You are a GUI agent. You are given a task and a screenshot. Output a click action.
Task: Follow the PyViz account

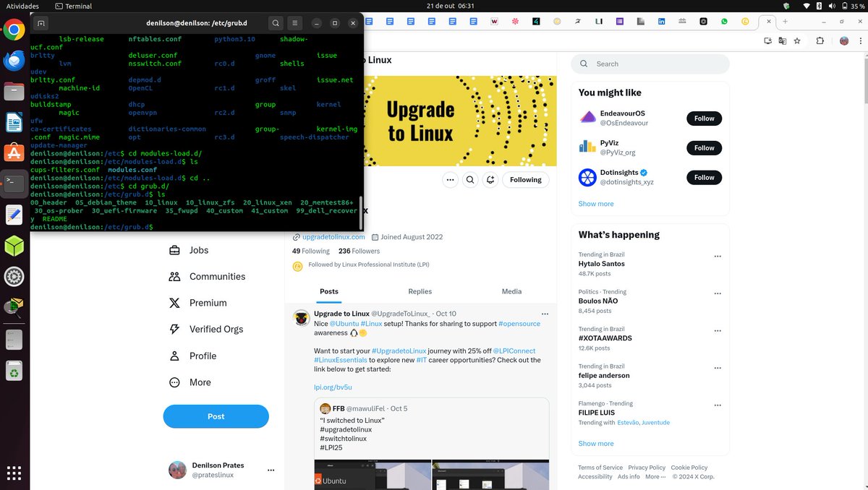[704, 147]
